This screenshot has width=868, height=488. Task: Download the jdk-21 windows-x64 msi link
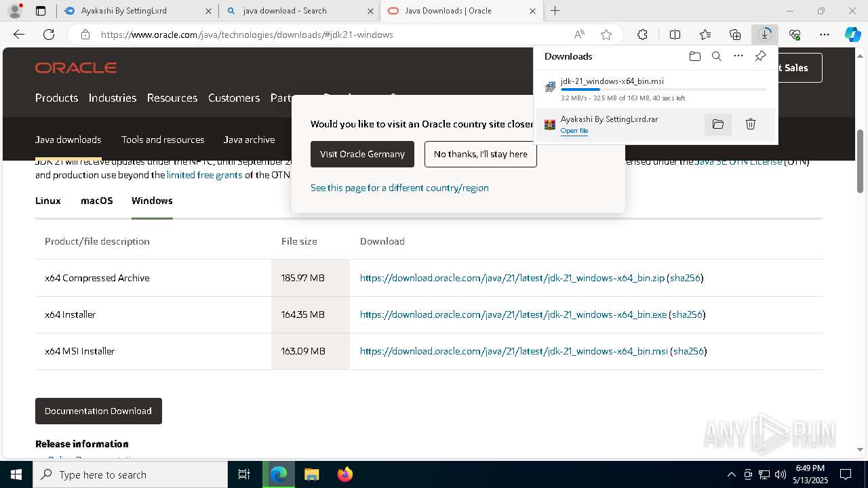(x=514, y=351)
